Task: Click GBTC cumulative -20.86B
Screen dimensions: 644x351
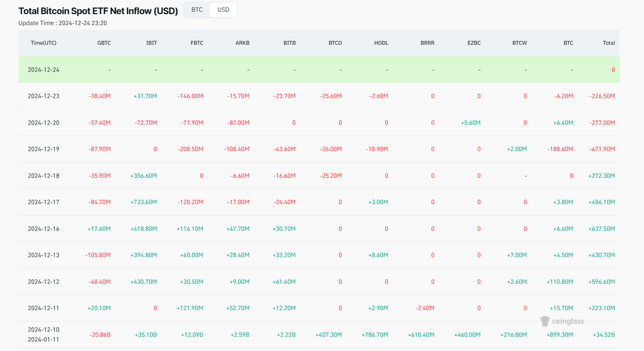Action: click(x=100, y=335)
